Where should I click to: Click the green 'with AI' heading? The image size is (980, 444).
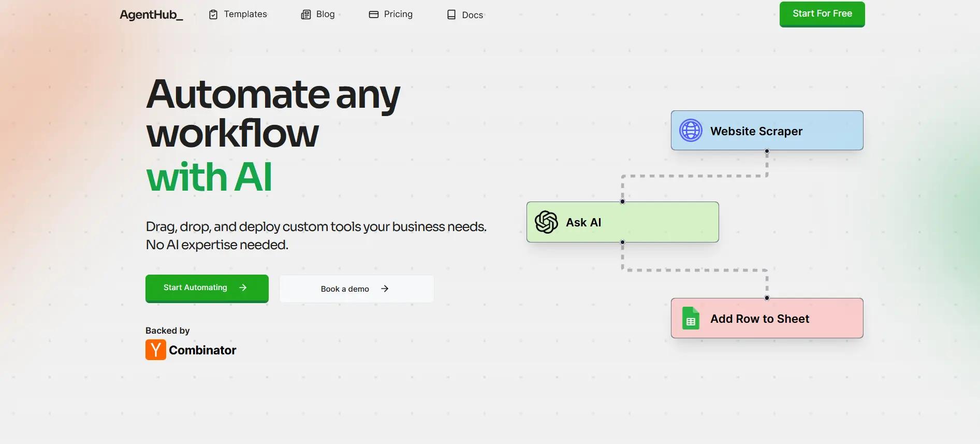pos(209,177)
